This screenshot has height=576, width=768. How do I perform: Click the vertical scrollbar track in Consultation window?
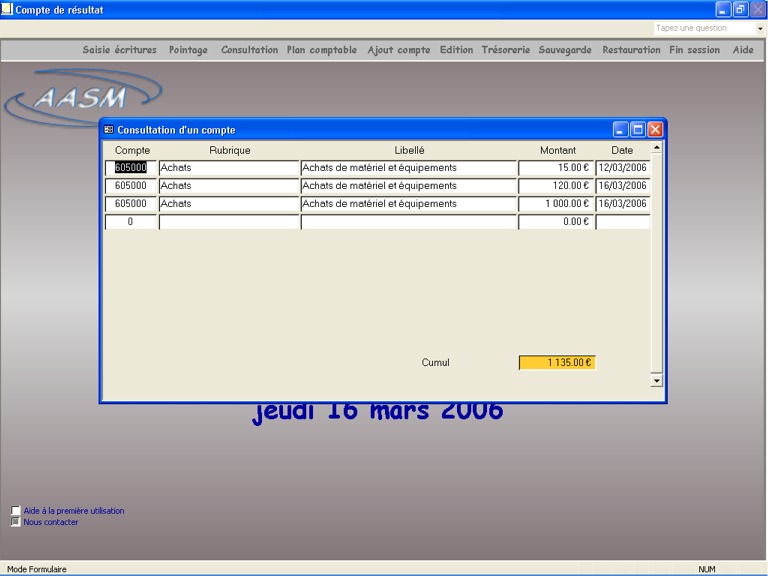656,264
